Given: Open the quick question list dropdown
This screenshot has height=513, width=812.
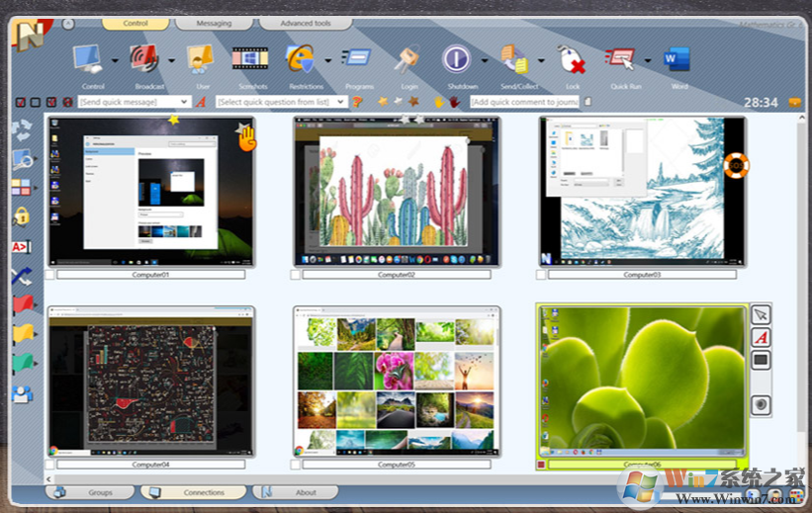Looking at the screenshot, I should pyautogui.click(x=341, y=102).
